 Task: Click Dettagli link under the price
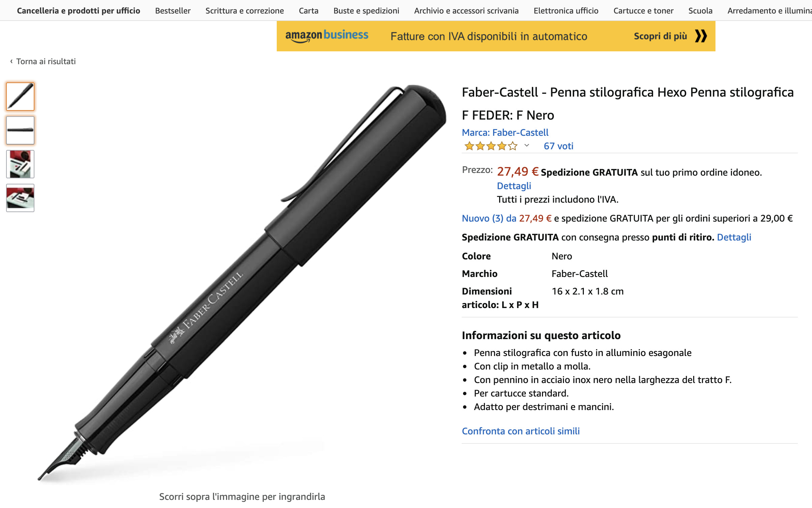click(x=514, y=186)
